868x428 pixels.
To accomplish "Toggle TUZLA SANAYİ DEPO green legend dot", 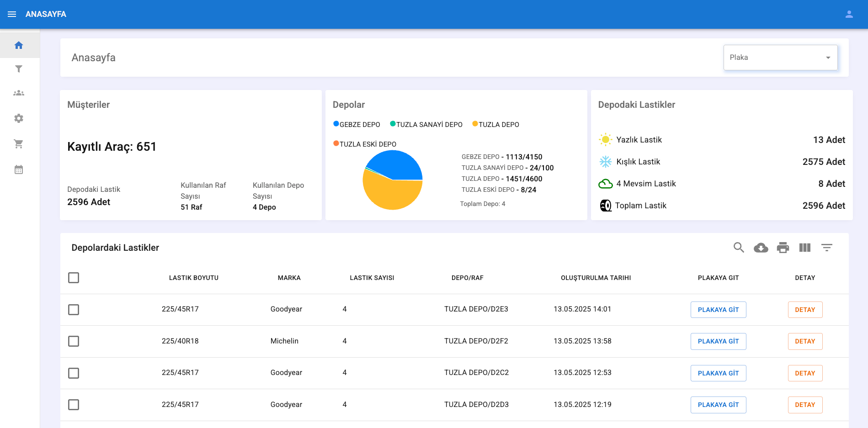I will tap(393, 124).
